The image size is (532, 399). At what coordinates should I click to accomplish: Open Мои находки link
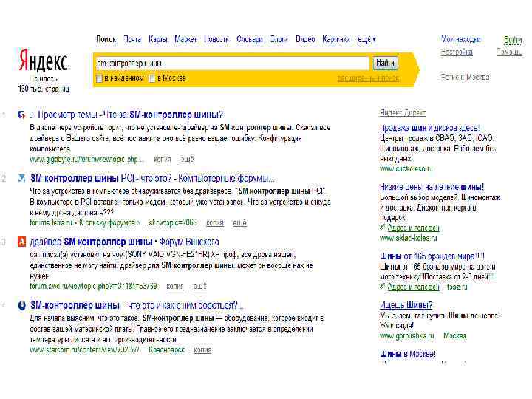point(460,39)
